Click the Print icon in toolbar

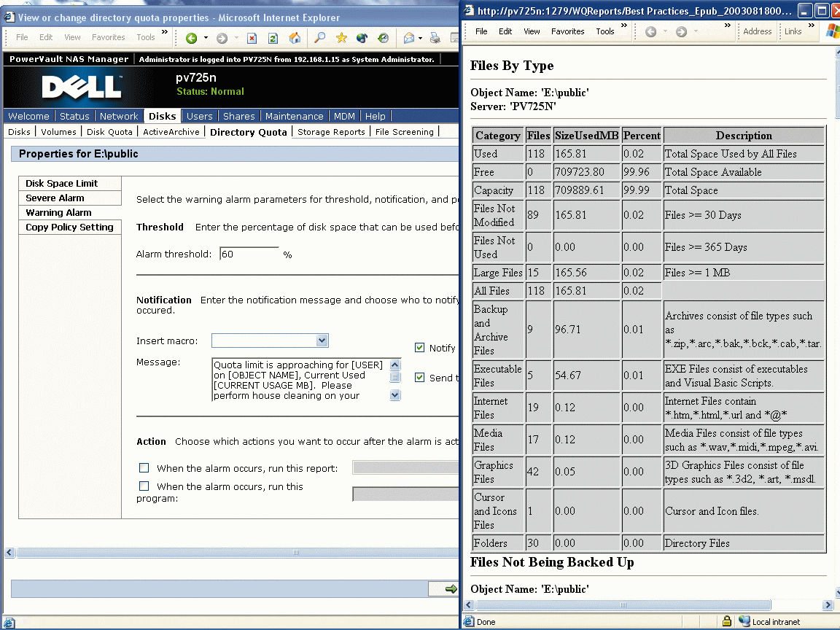click(x=435, y=37)
